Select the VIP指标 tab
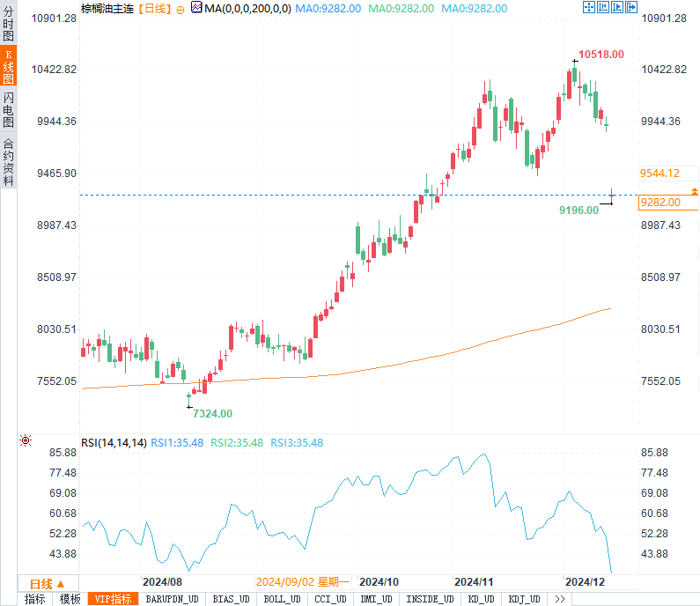The width and height of the screenshot is (700, 606). (114, 599)
